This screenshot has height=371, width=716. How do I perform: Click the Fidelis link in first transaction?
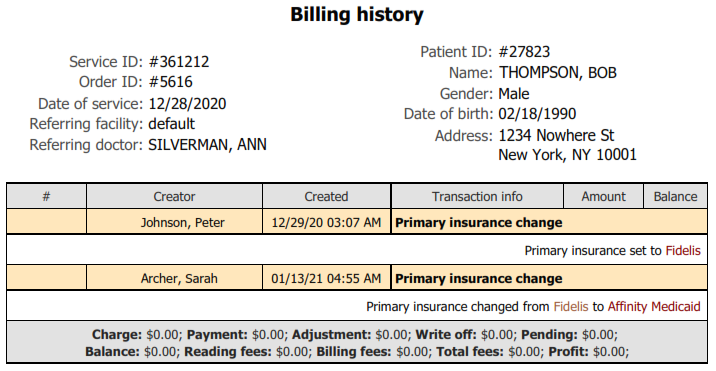(683, 250)
